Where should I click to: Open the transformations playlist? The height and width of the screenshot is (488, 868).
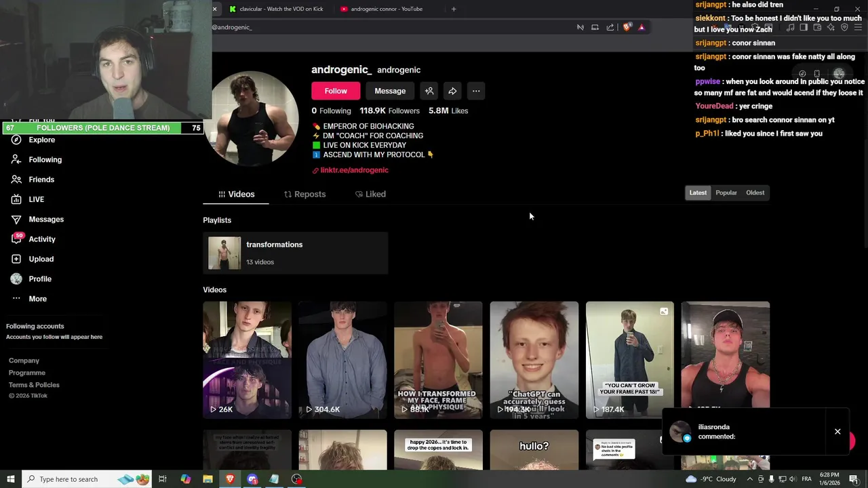point(295,253)
